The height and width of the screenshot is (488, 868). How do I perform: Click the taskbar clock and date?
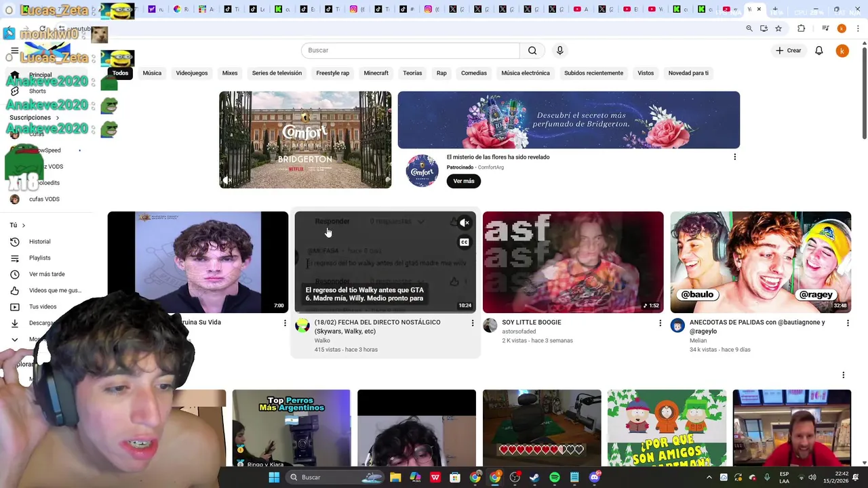coord(837,477)
